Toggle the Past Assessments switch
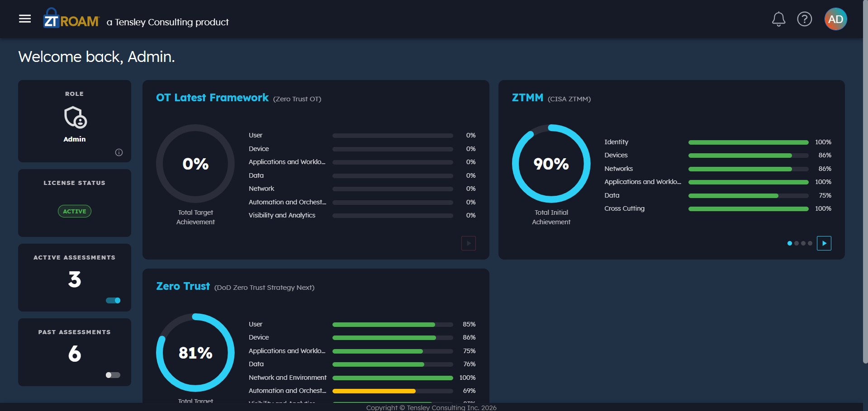868x411 pixels. (113, 375)
